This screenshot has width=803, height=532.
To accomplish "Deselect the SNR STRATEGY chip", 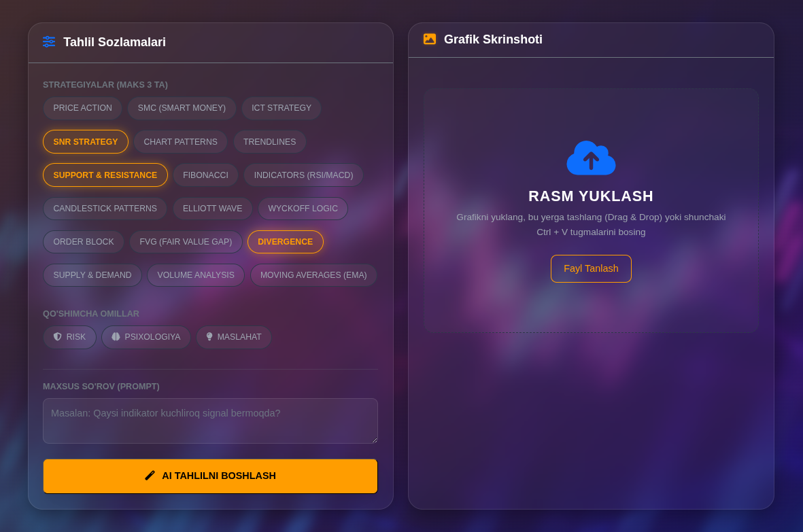I will [x=86, y=142].
